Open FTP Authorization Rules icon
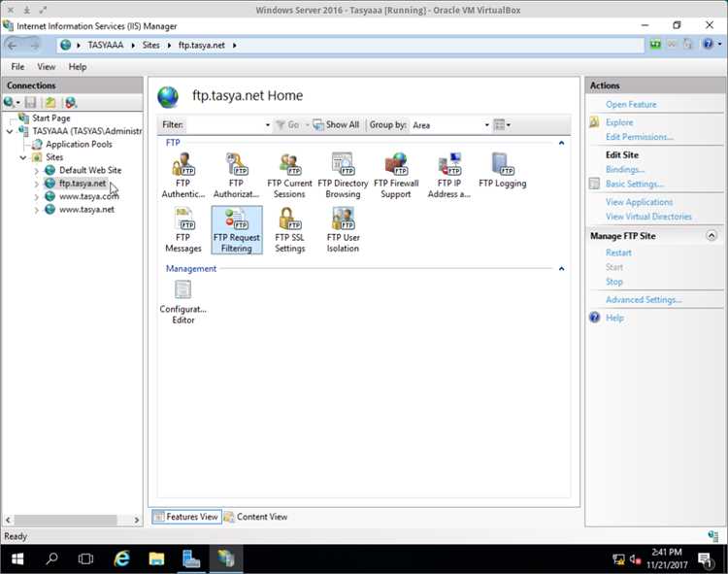Image resolution: width=728 pixels, height=574 pixels. [236, 176]
